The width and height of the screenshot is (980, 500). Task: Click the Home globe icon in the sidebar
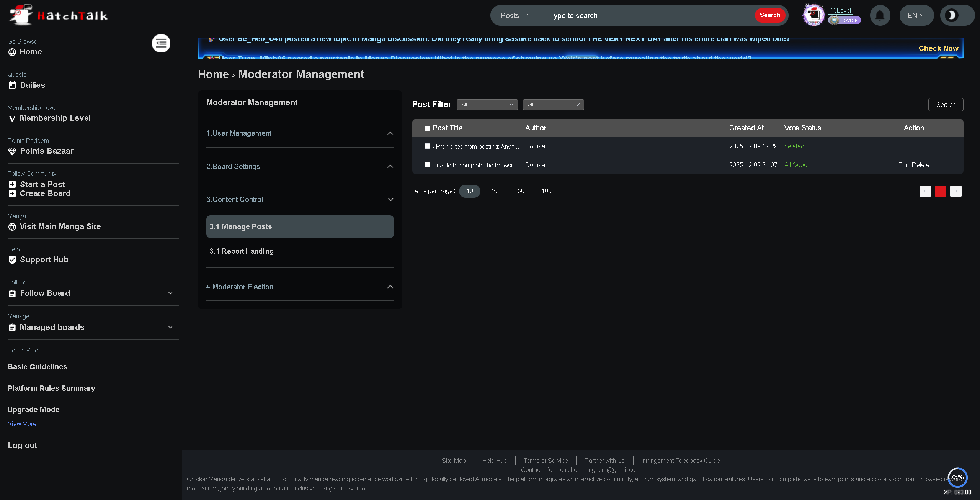coord(12,52)
